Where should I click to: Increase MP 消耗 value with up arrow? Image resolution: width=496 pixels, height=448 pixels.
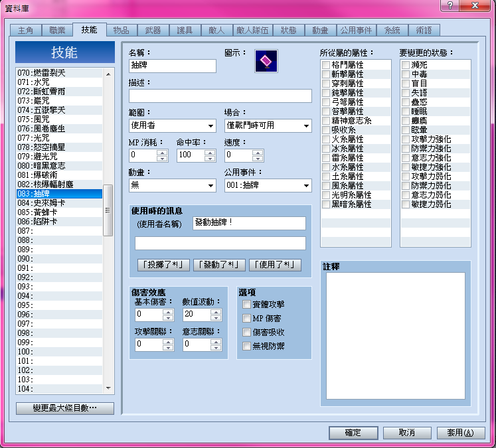tap(162, 153)
